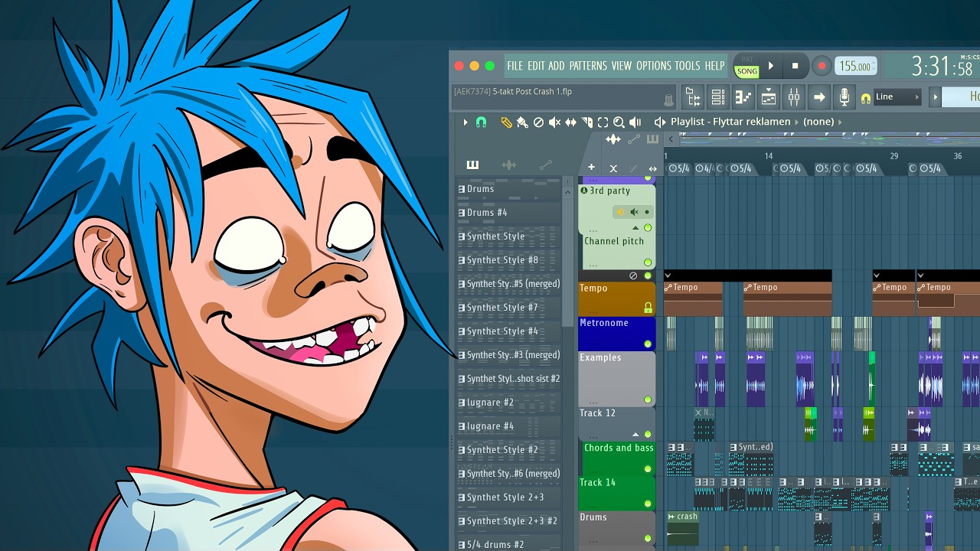Viewport: 980px width, 551px height.
Task: Select the Slice tool in Playlist toolbar
Action: (586, 122)
